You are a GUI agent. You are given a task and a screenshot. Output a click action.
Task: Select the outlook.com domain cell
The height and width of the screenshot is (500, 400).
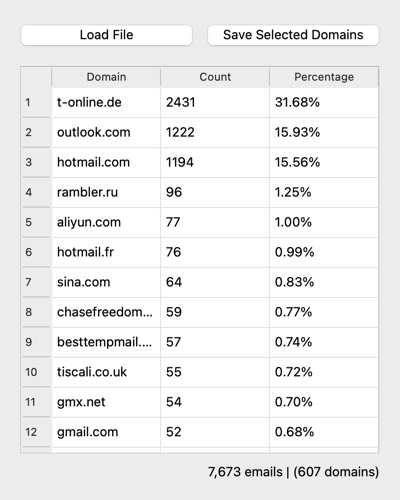[x=106, y=133]
